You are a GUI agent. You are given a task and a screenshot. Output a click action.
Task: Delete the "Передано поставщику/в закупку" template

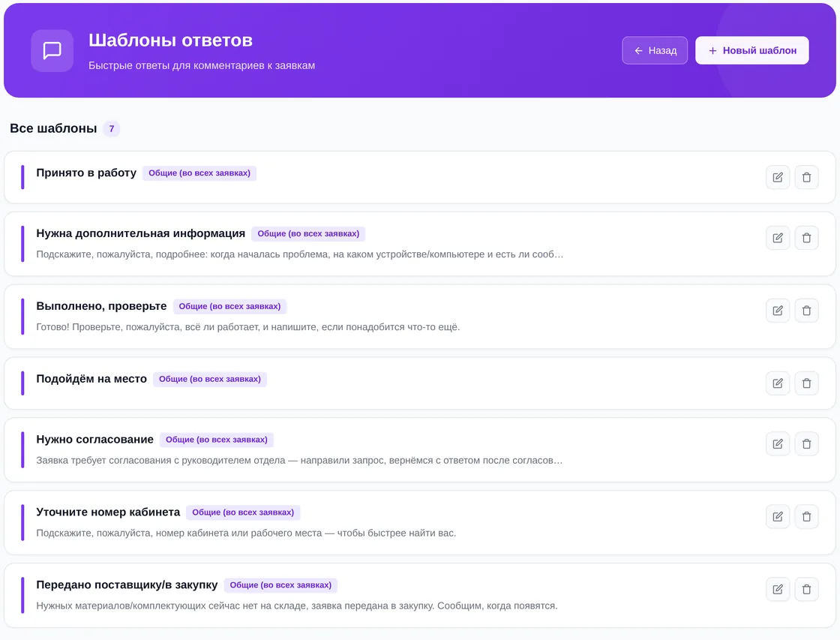pos(806,590)
